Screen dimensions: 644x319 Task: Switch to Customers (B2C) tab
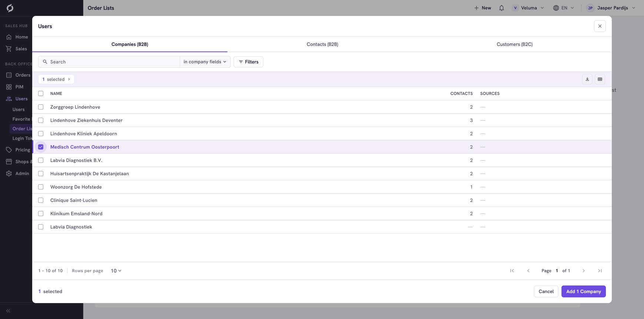[514, 44]
